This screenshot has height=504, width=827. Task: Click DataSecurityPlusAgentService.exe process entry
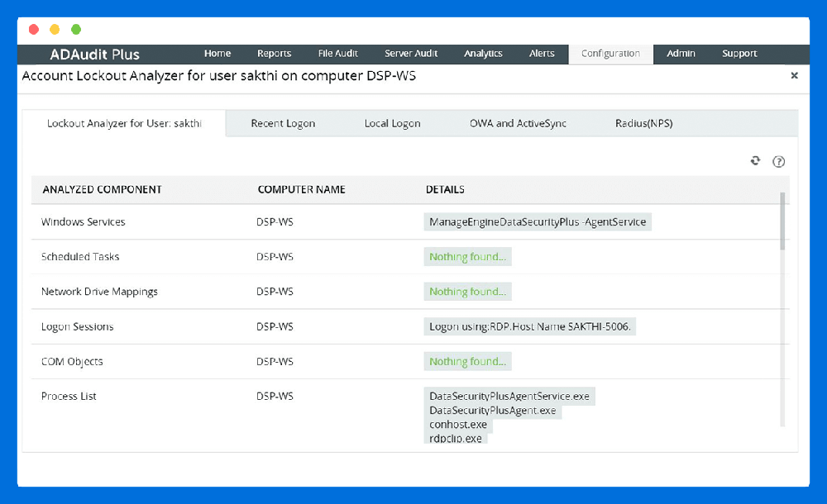509,397
